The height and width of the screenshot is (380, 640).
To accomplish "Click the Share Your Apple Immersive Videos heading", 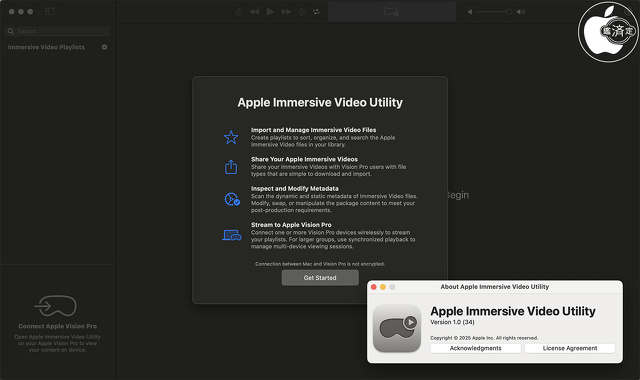I will (x=304, y=159).
